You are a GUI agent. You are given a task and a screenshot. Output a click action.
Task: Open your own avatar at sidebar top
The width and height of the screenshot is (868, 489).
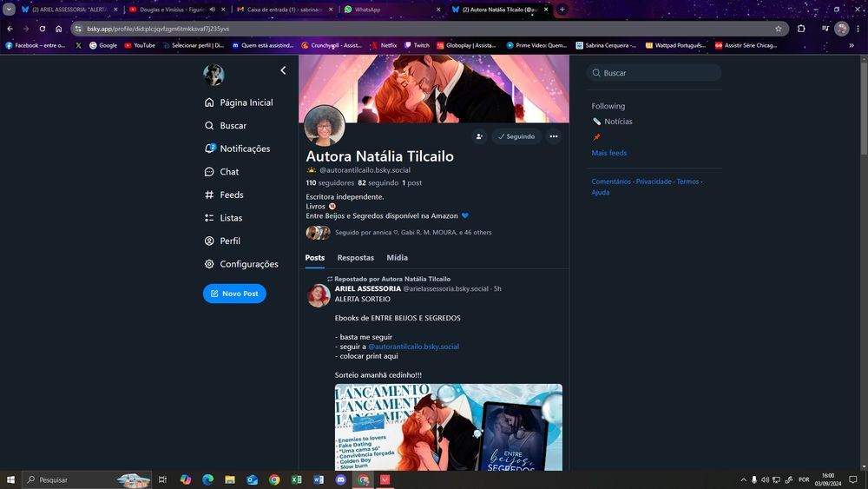tap(214, 75)
